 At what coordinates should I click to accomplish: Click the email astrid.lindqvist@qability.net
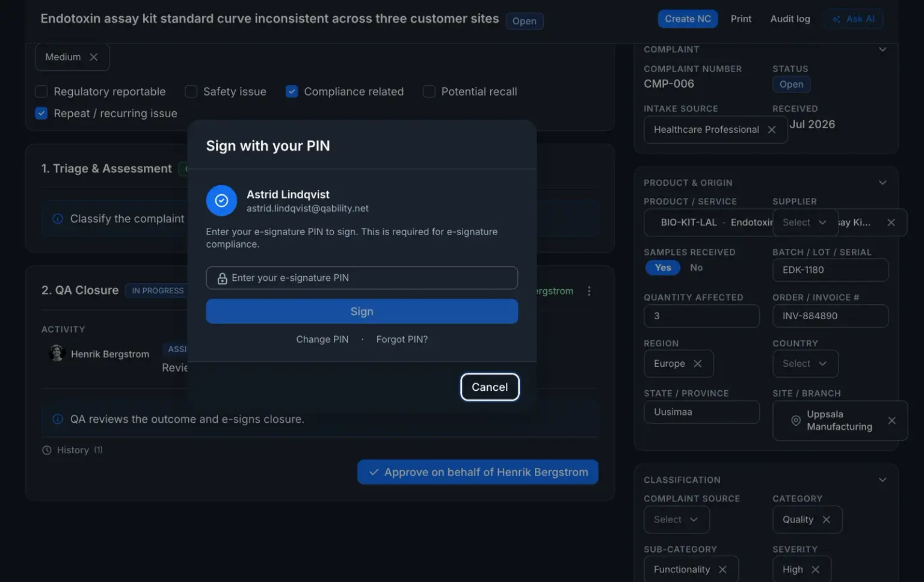(x=307, y=209)
